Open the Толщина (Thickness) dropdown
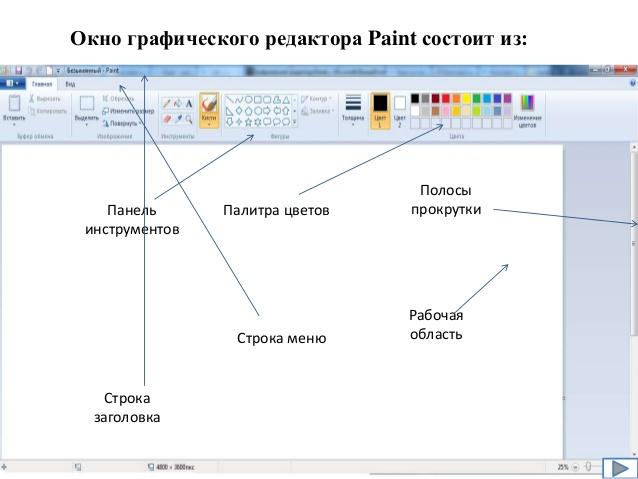The image size is (638, 479). pyautogui.click(x=353, y=110)
